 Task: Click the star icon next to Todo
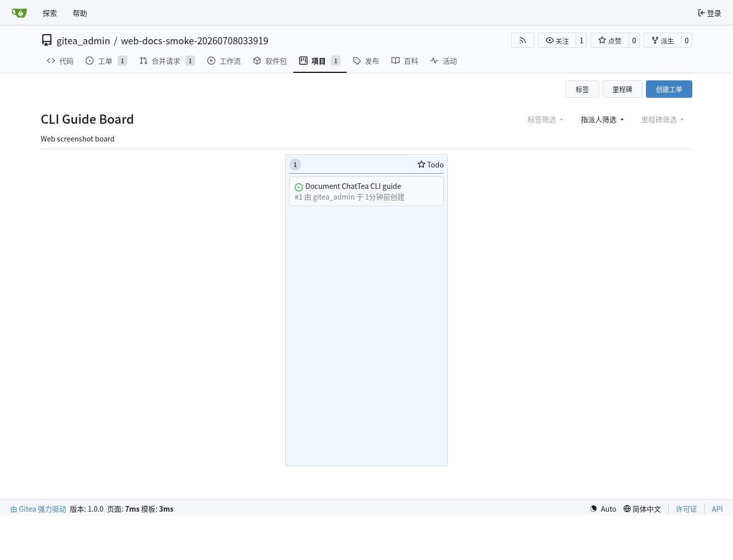coord(421,164)
